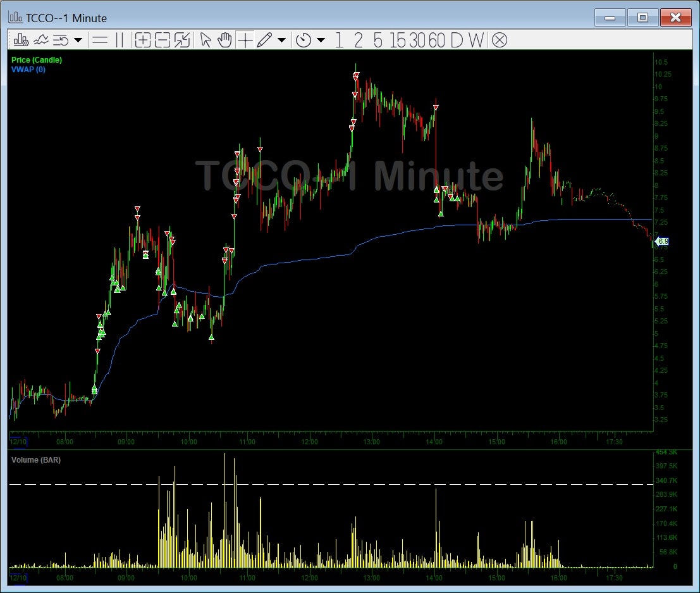Image resolution: width=700 pixels, height=593 pixels.
Task: Select the candlestick chart style icon
Action: 21,40
